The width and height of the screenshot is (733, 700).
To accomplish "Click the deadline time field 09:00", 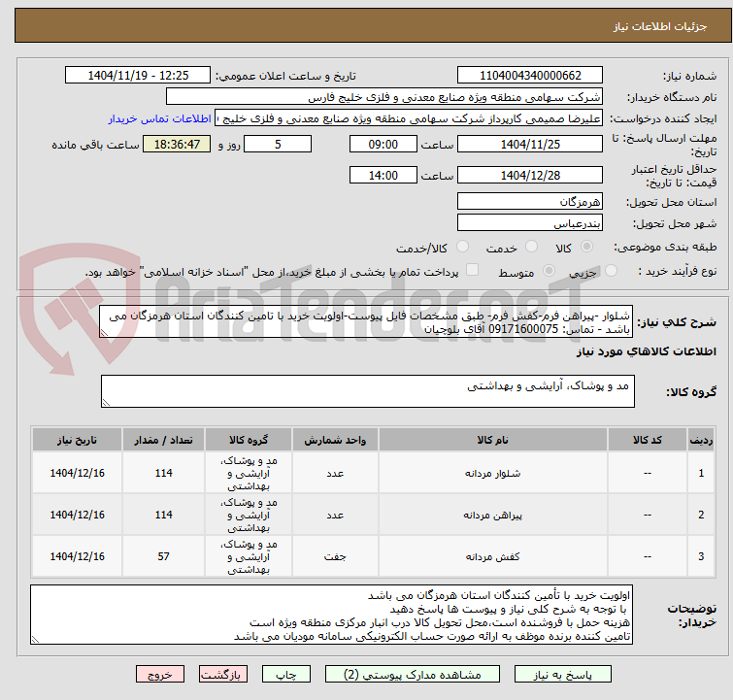I will click(x=383, y=144).
